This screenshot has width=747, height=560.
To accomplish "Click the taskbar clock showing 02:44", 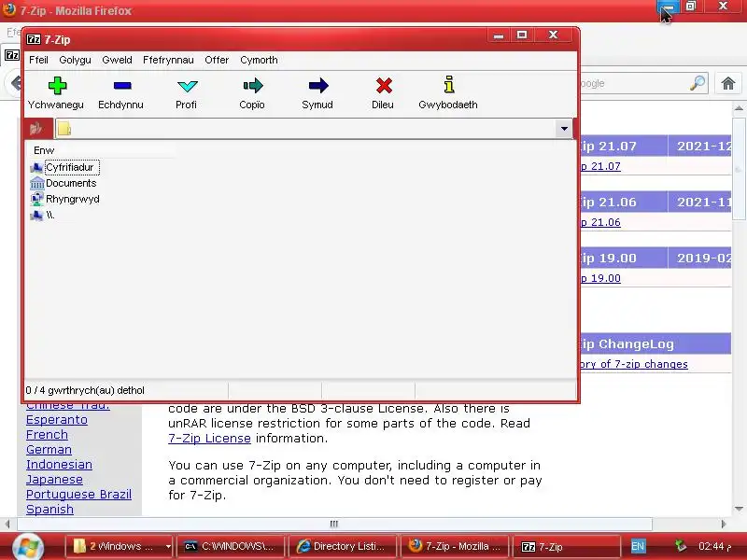I will coord(714,546).
